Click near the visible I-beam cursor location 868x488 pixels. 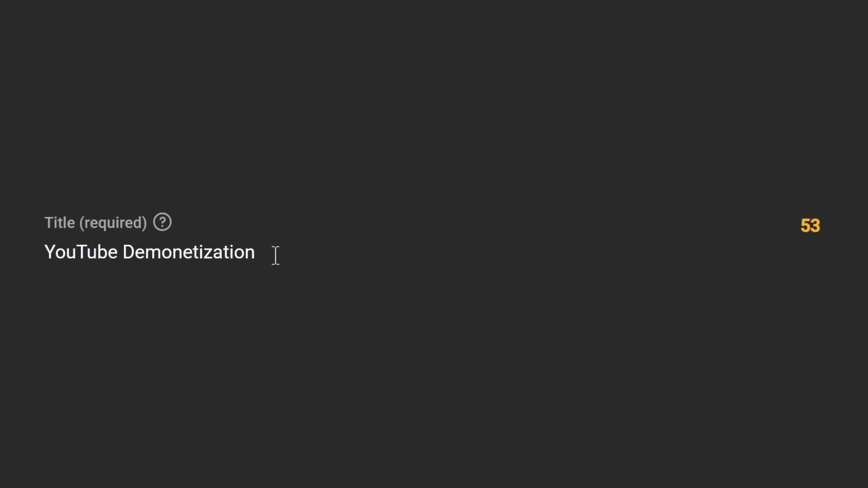[x=276, y=254]
